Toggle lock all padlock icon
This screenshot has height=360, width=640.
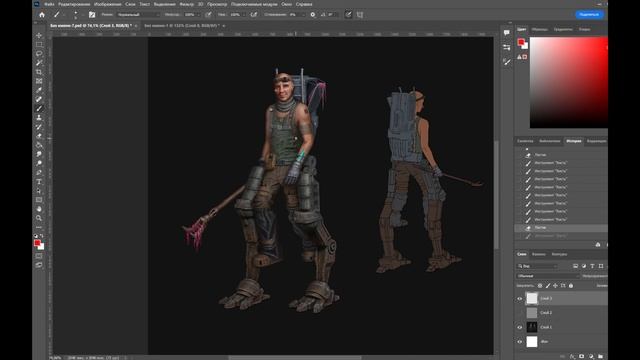pos(571,286)
